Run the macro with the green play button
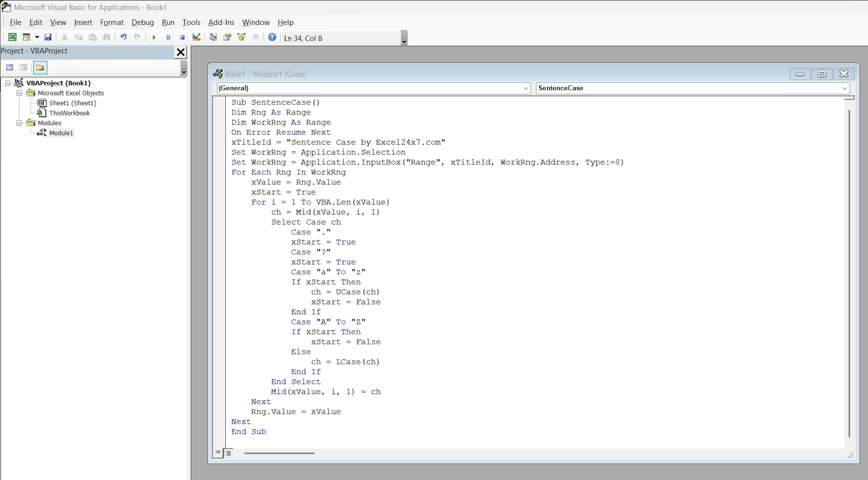868x480 pixels. 154,37
